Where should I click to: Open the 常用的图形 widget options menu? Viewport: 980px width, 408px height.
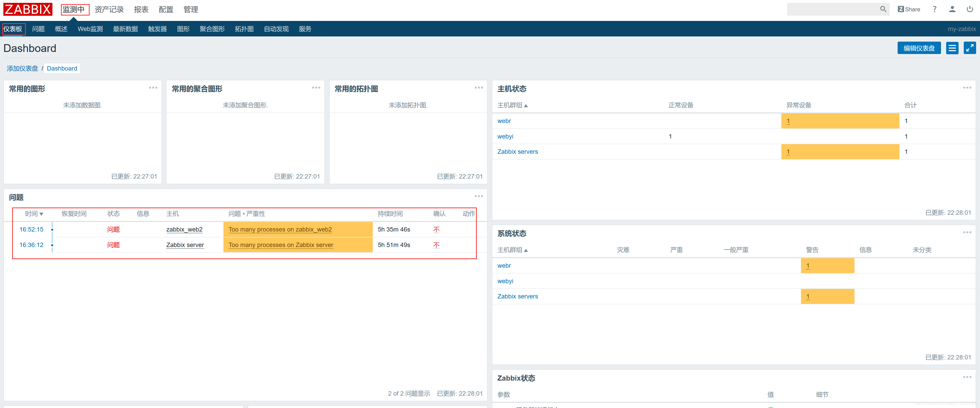click(x=153, y=88)
